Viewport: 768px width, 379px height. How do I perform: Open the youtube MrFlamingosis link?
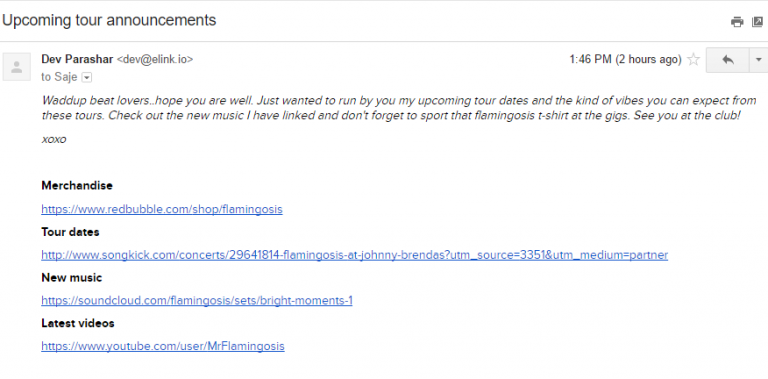[x=163, y=346]
